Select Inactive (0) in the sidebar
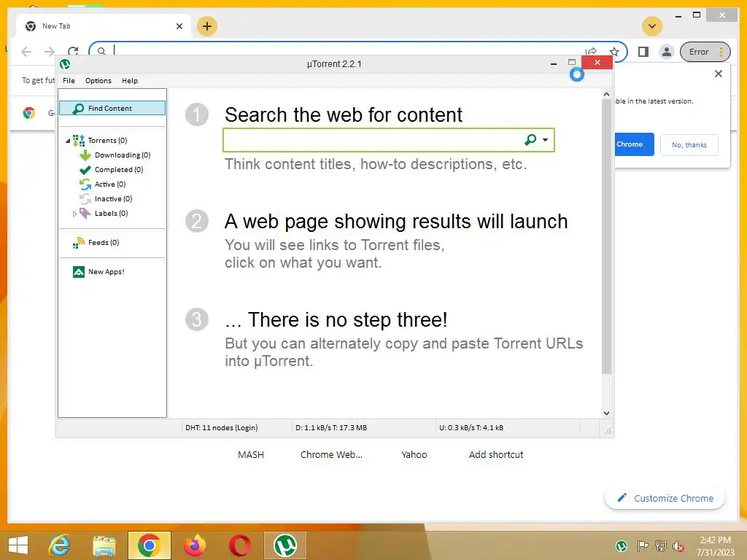Image resolution: width=747 pixels, height=560 pixels. pos(113,199)
